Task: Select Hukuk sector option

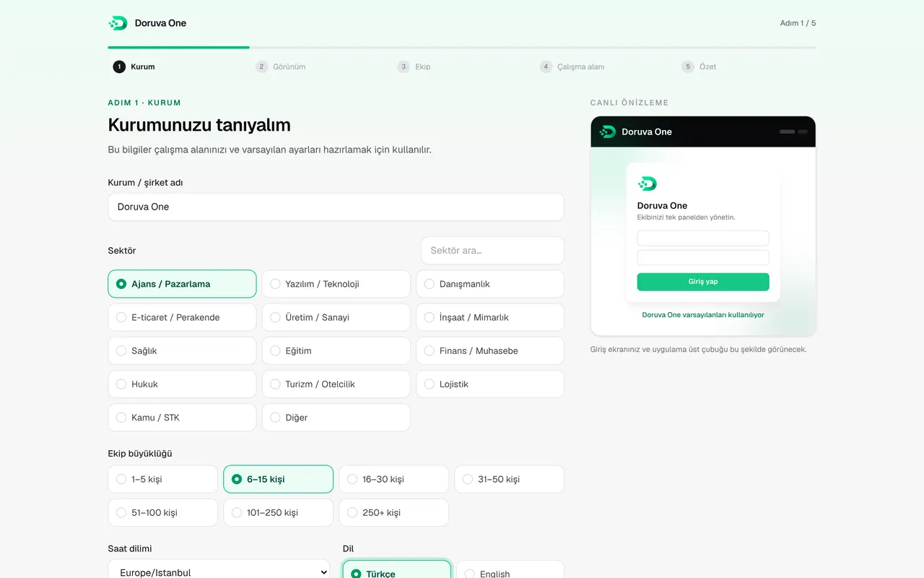Action: click(182, 384)
